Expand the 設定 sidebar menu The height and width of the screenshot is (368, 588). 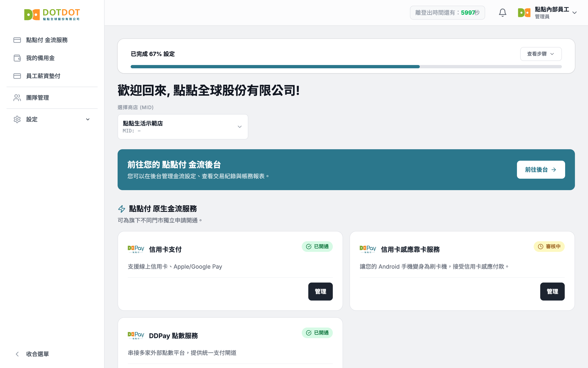coord(52,119)
